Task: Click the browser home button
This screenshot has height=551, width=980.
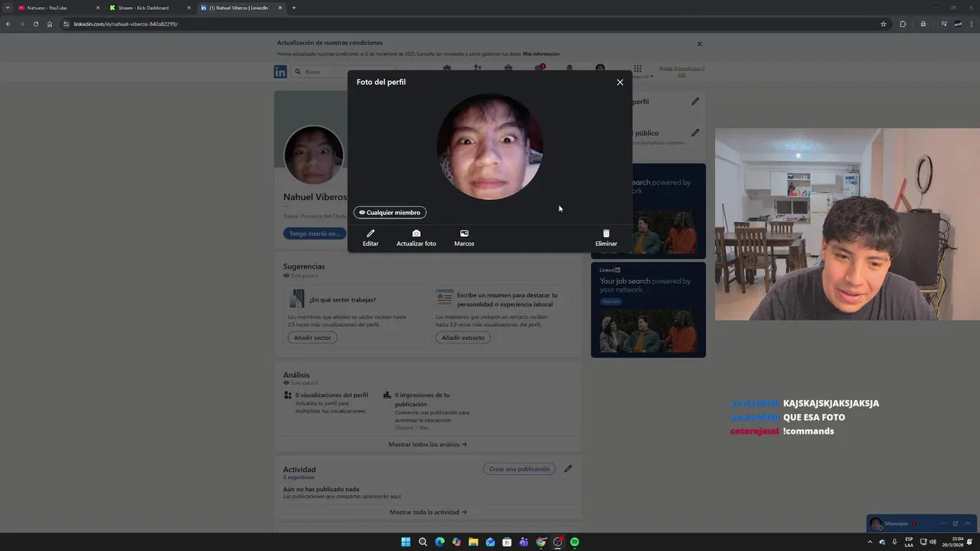Action: [50, 24]
